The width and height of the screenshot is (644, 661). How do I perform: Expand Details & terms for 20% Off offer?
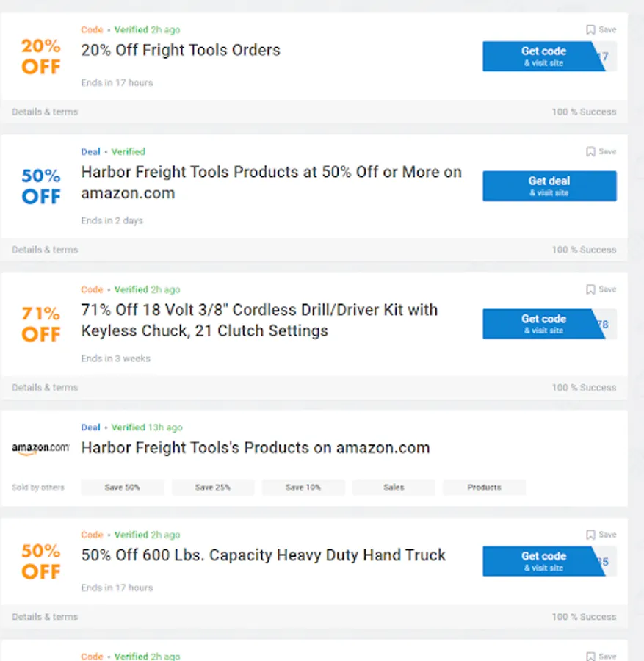(45, 112)
